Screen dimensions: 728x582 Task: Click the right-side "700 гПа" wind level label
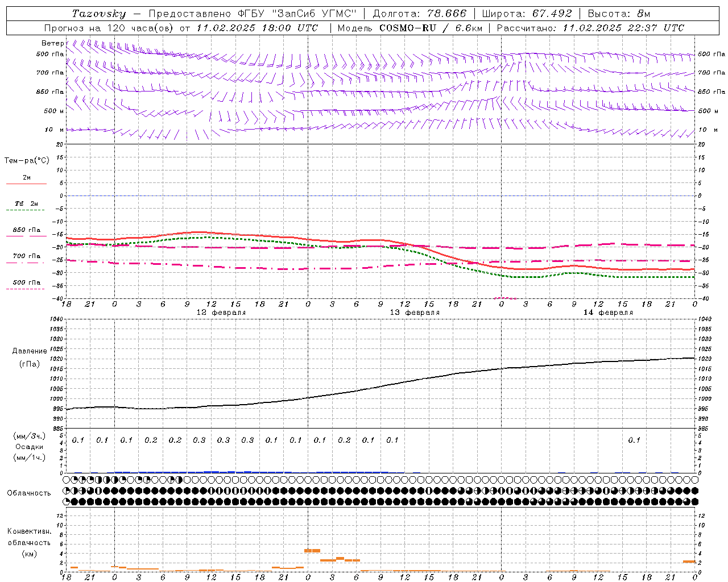click(x=712, y=73)
